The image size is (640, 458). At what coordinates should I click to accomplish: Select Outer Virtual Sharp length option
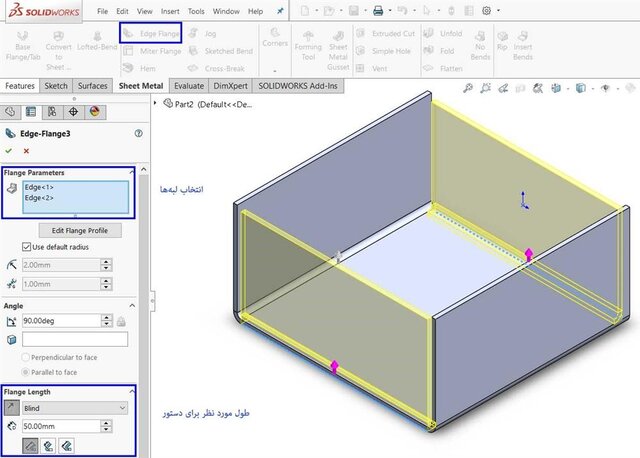tap(30, 446)
